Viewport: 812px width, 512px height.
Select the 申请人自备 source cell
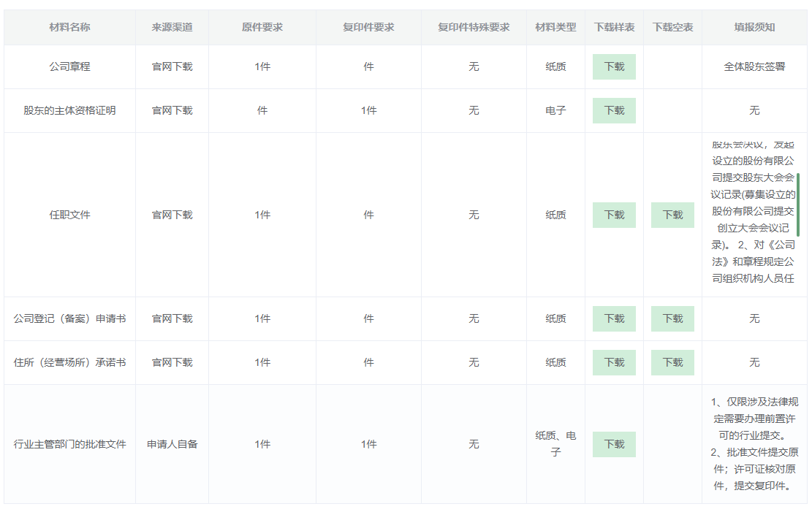pyautogui.click(x=172, y=444)
